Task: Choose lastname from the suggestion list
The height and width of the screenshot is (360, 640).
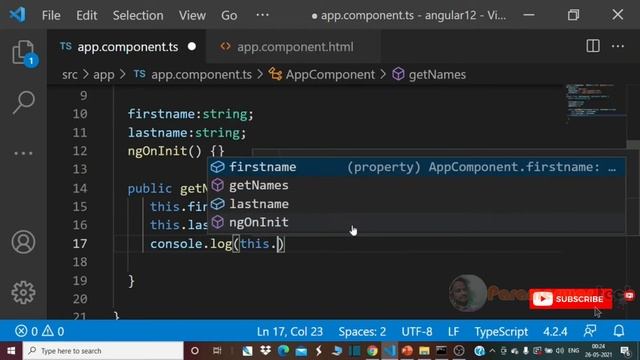Action: click(416, 204)
